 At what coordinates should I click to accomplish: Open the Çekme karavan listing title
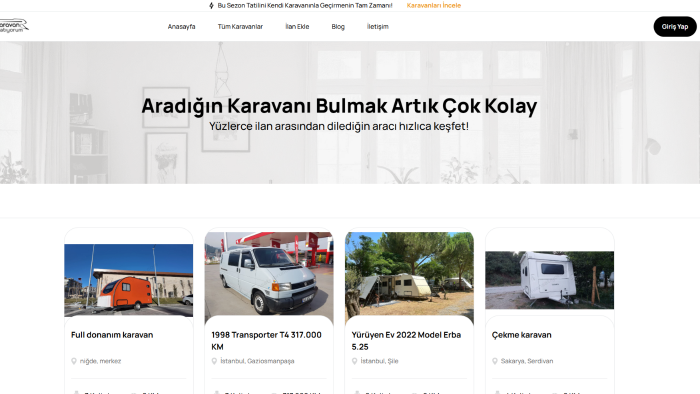(521, 335)
